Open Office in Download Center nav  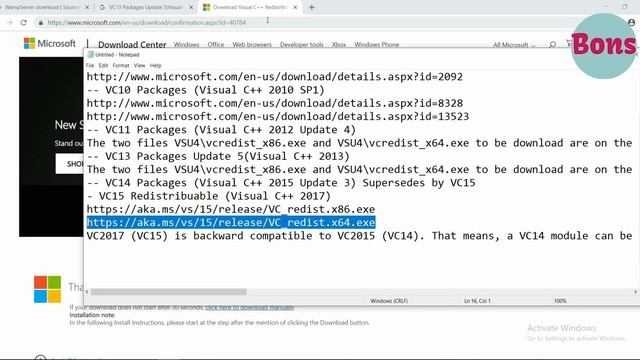pyautogui.click(x=216, y=44)
